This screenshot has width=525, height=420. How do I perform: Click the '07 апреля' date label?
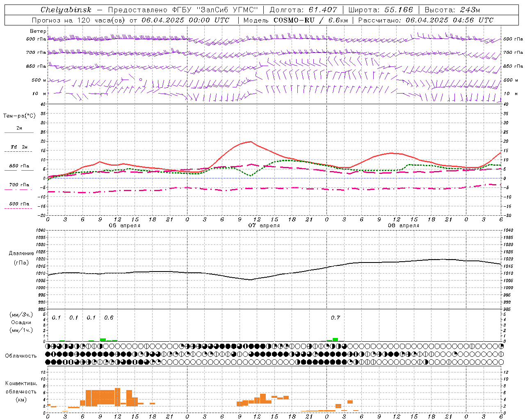point(264,226)
